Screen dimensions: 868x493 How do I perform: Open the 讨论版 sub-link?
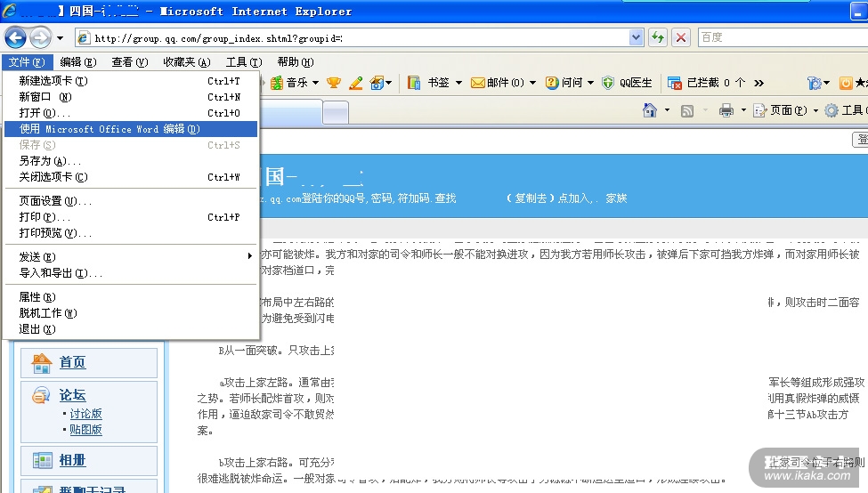click(85, 414)
